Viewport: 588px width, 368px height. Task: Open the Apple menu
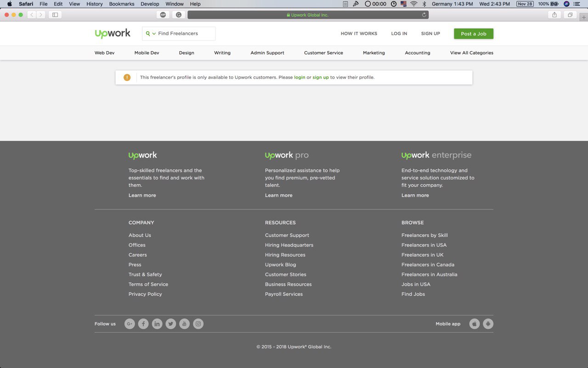[10, 4]
